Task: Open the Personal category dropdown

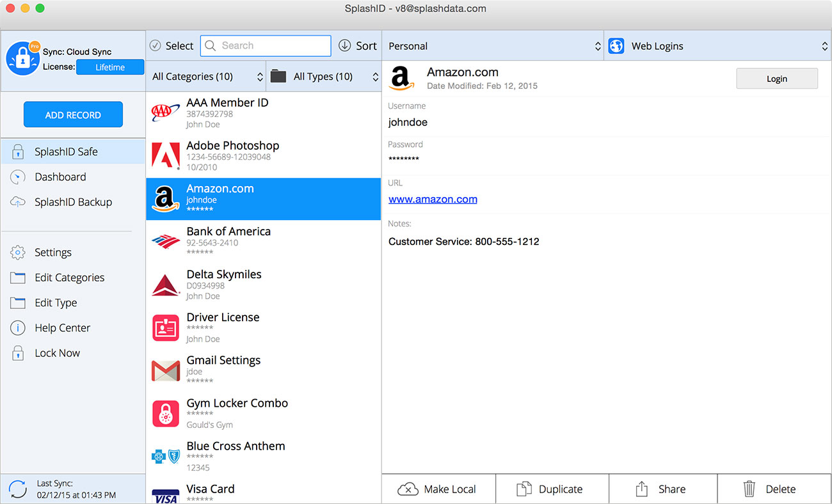Action: pyautogui.click(x=493, y=46)
